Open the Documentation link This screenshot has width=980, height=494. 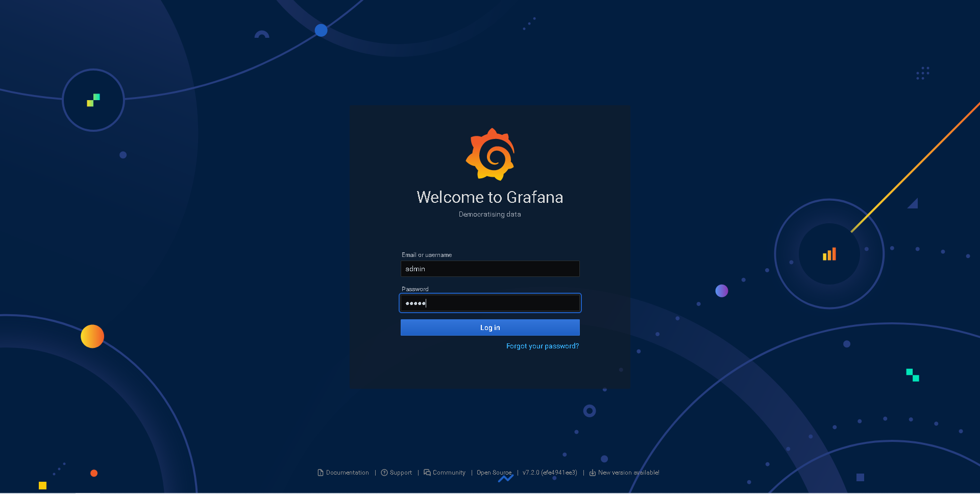(348, 473)
